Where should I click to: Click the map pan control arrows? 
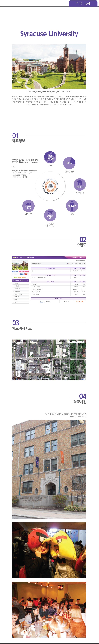15,344
